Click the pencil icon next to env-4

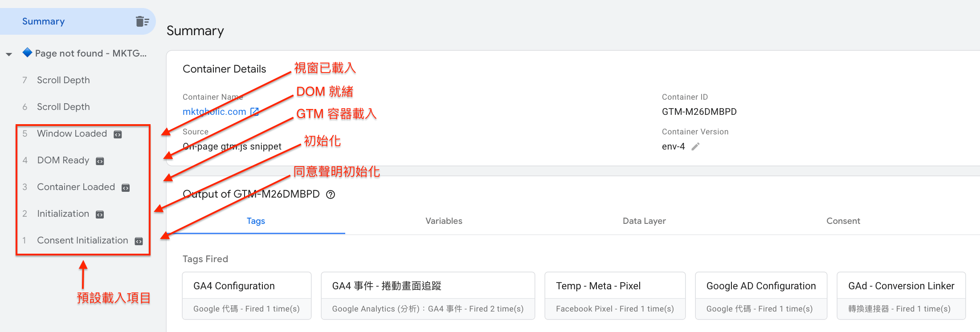695,146
